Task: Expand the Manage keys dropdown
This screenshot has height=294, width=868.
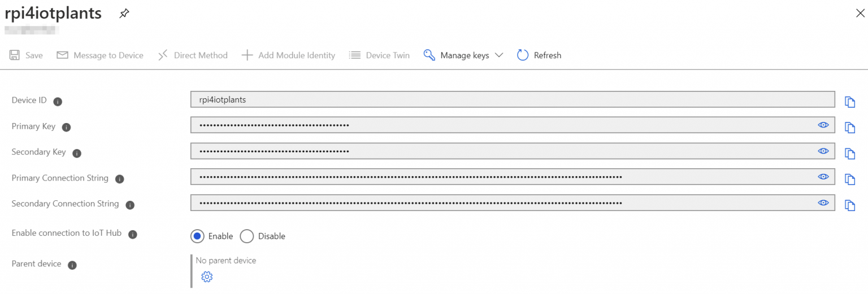Action: (x=463, y=55)
